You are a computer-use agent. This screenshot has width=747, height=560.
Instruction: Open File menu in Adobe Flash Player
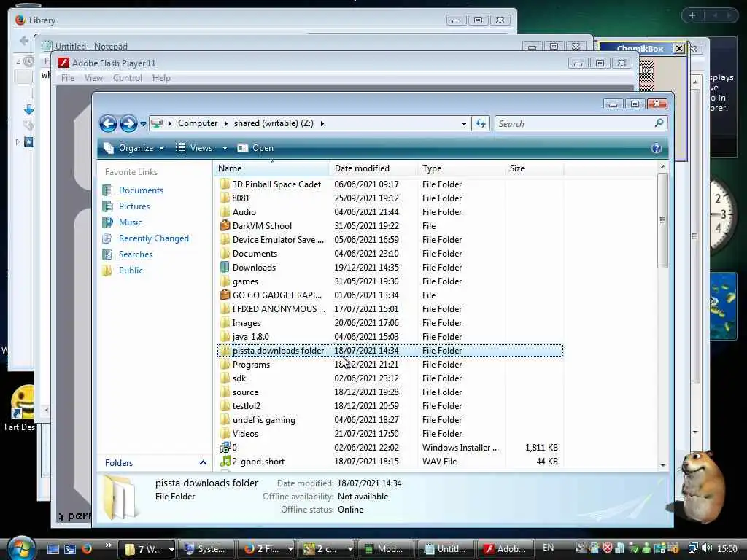pyautogui.click(x=68, y=77)
